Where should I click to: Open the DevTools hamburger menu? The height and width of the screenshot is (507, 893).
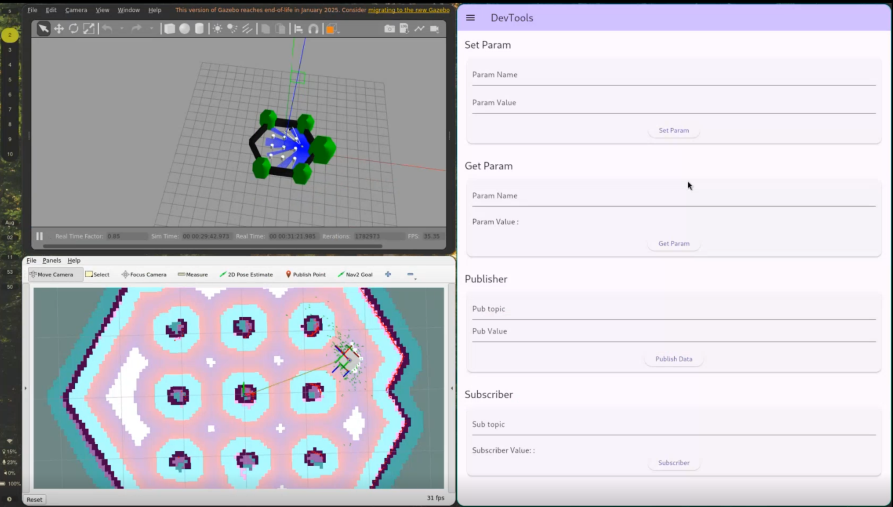(x=471, y=18)
